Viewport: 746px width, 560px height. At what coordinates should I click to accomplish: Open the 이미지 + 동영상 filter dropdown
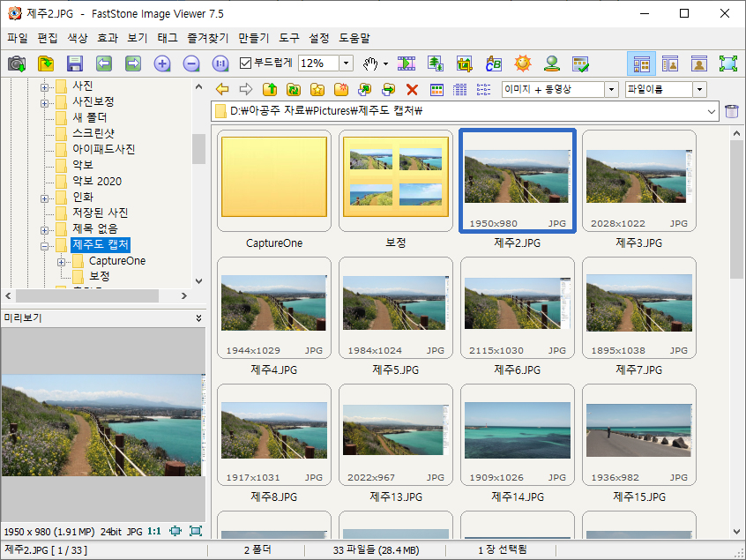tap(611, 89)
